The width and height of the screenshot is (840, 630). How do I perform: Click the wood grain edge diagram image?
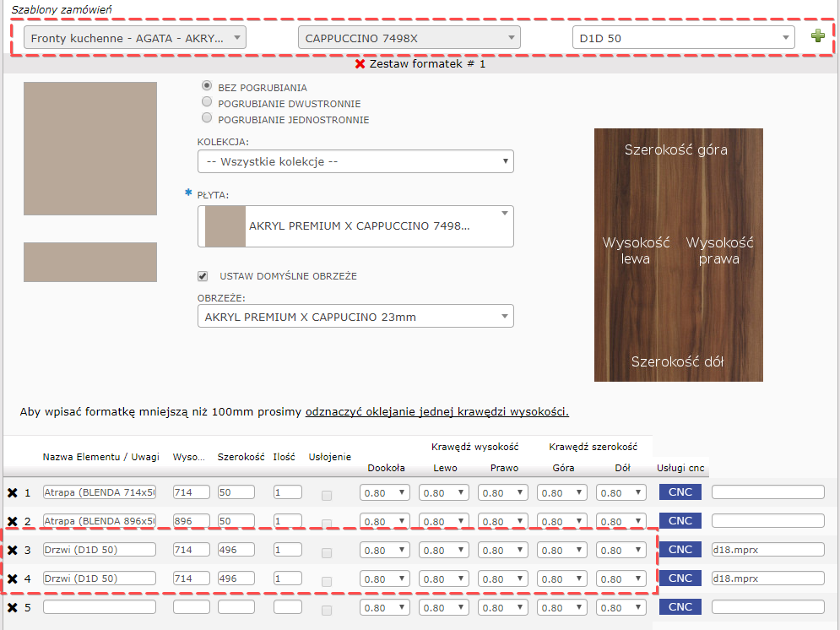[678, 255]
